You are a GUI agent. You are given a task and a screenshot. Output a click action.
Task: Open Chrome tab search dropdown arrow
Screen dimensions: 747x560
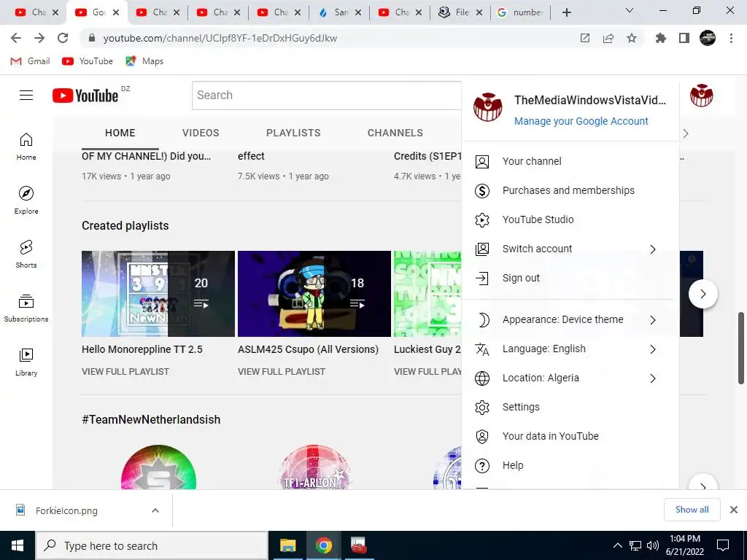(x=630, y=10)
